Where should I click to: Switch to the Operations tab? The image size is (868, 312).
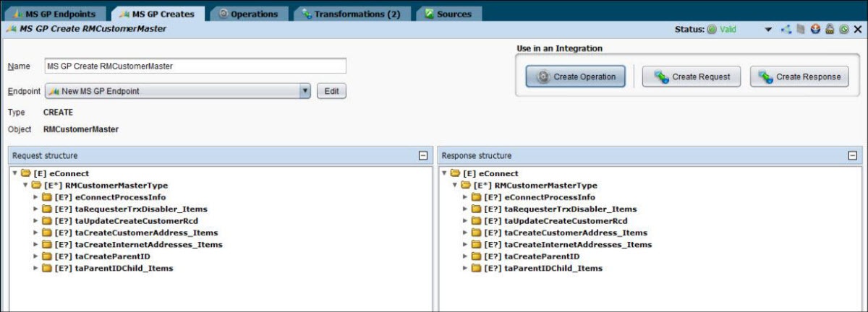247,14
